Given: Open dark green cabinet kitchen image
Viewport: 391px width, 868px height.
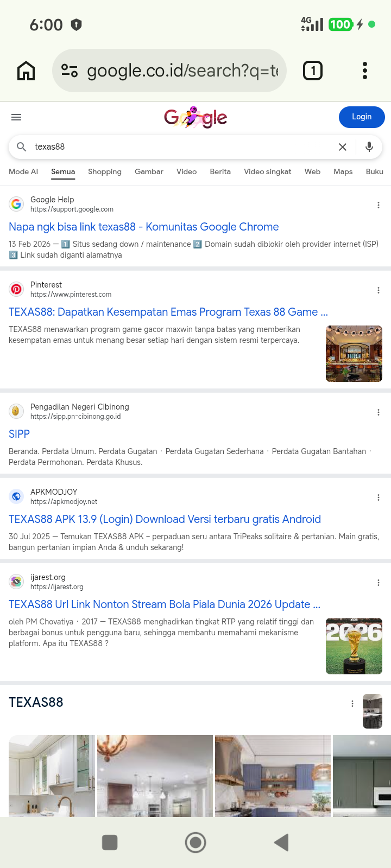Looking at the screenshot, I should (x=362, y=776).
